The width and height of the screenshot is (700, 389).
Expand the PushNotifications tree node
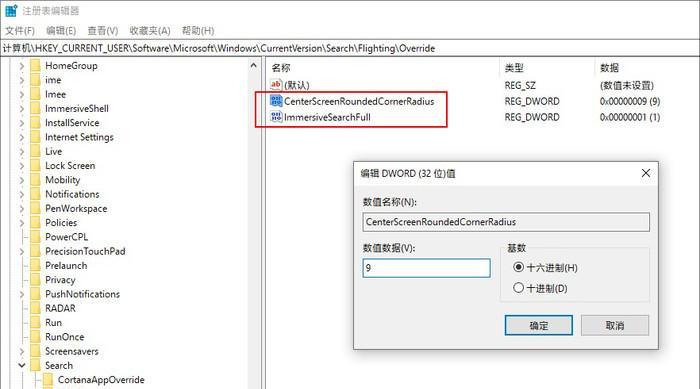21,295
